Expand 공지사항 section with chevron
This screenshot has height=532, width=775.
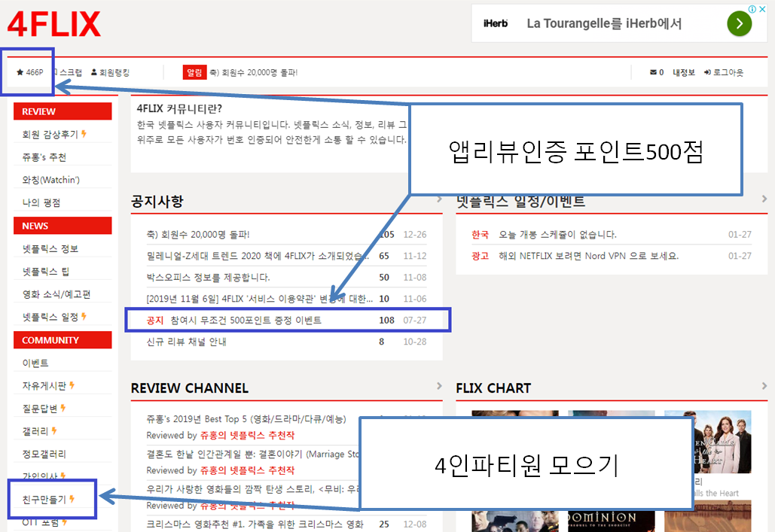(439, 199)
